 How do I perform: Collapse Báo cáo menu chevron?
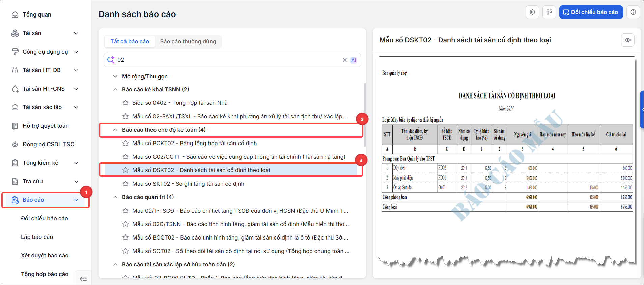point(76,200)
